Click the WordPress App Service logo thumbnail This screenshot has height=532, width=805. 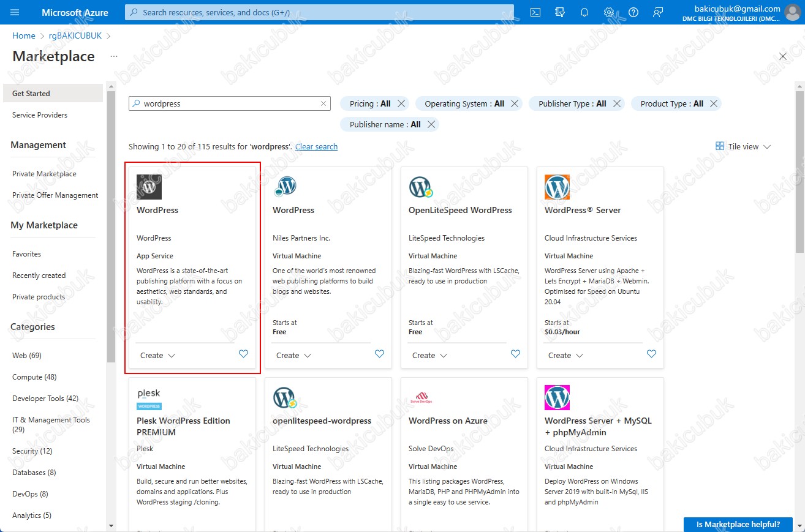pos(149,187)
